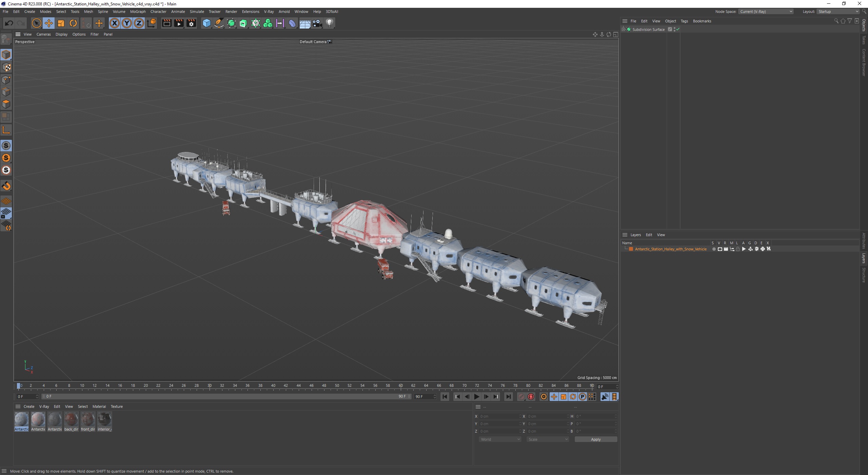Screen dimensions: 868x475
Task: Open the Scale mode dropdown
Action: (548, 439)
